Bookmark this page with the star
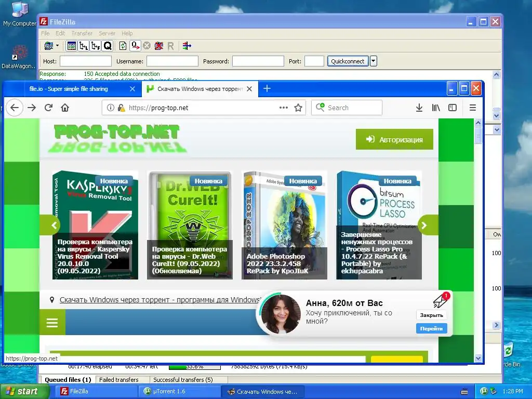Image resolution: width=532 pixels, height=399 pixels. 298,108
